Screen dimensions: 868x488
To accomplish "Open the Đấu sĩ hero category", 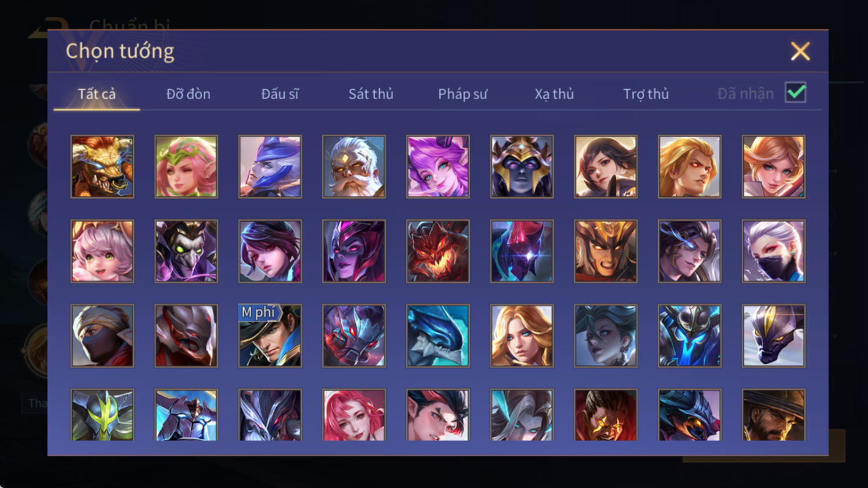I will click(x=280, y=94).
